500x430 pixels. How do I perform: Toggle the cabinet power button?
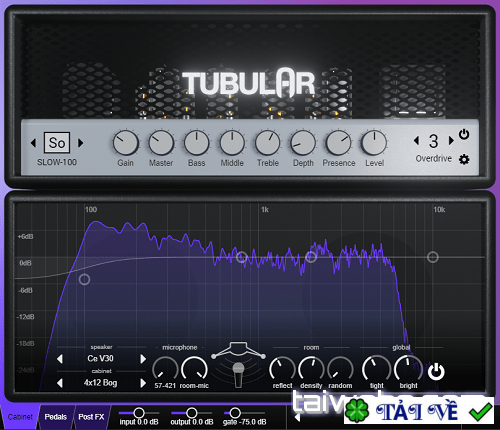tap(436, 372)
